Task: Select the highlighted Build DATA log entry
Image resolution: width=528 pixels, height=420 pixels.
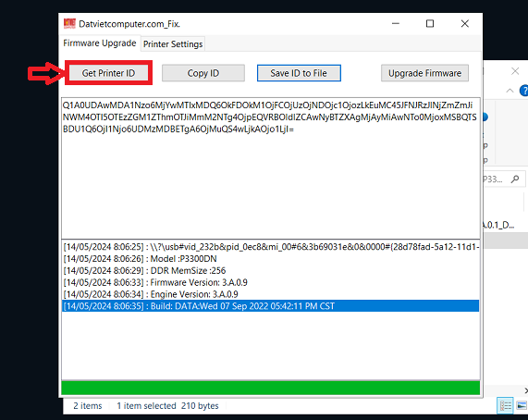Action: tap(270, 306)
